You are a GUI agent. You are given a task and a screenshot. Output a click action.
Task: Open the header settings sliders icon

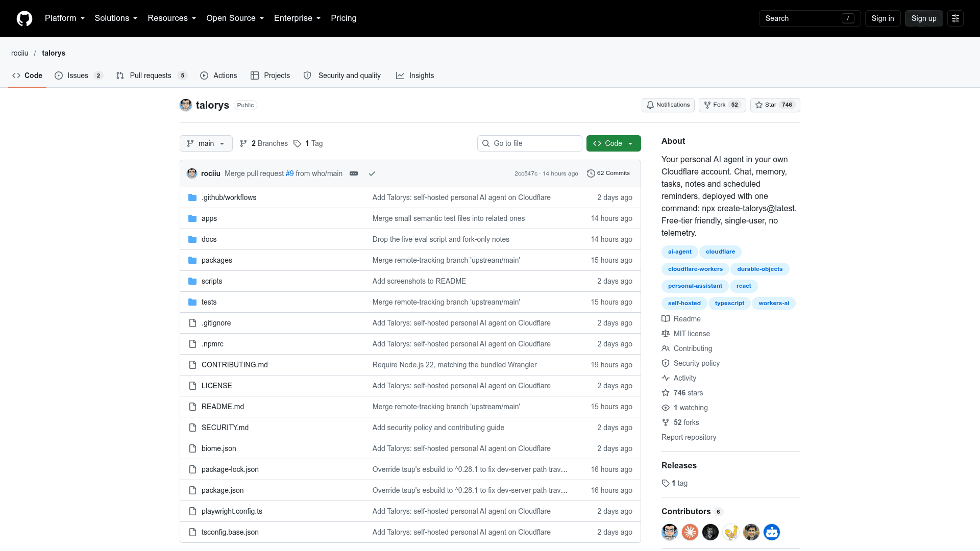(955, 18)
